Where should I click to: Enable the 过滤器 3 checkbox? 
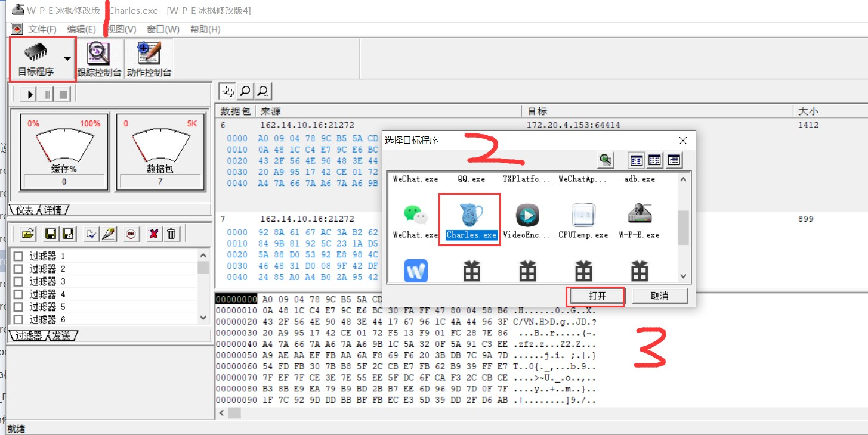(18, 281)
